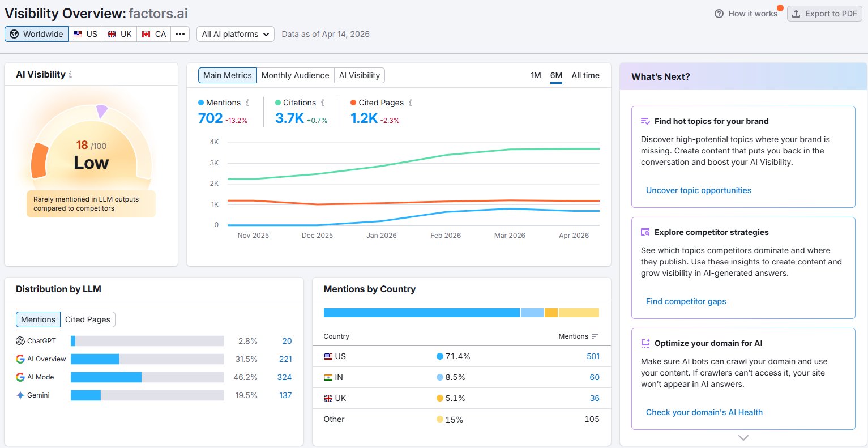The height and width of the screenshot is (448, 868).
Task: Open the All AI platforms dropdown
Action: tap(236, 34)
